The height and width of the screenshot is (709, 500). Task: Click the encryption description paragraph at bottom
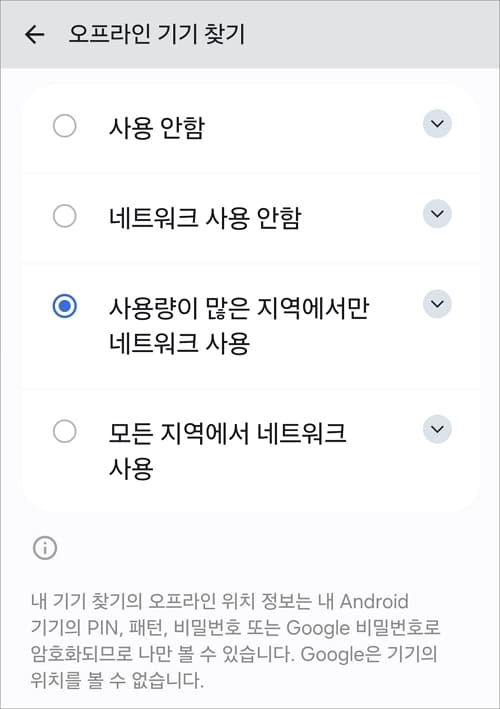pyautogui.click(x=235, y=641)
